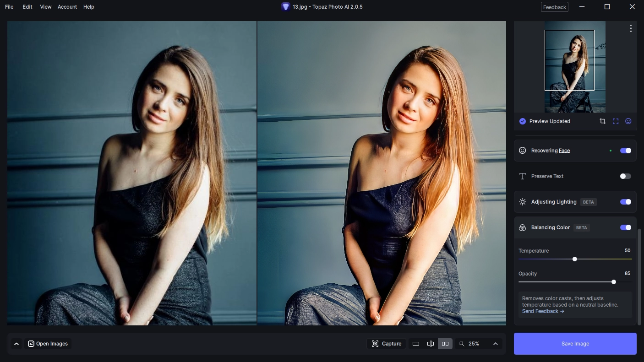Click the Open Images button
Viewport: 644px width, 362px height.
tap(48, 344)
